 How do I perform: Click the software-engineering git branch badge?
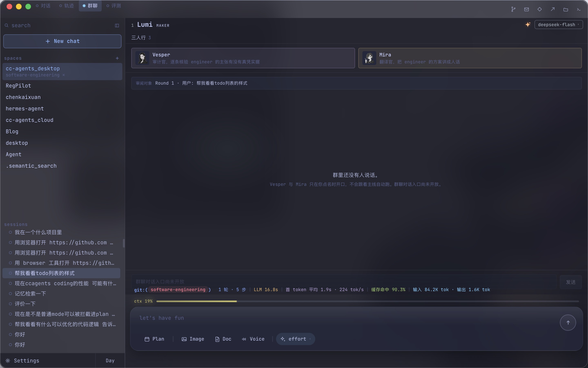coord(178,290)
